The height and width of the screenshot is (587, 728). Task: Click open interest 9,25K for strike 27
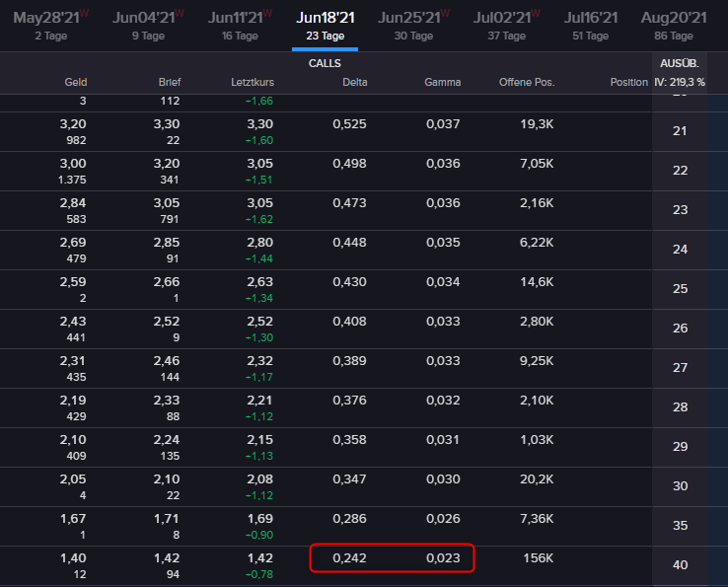537,361
